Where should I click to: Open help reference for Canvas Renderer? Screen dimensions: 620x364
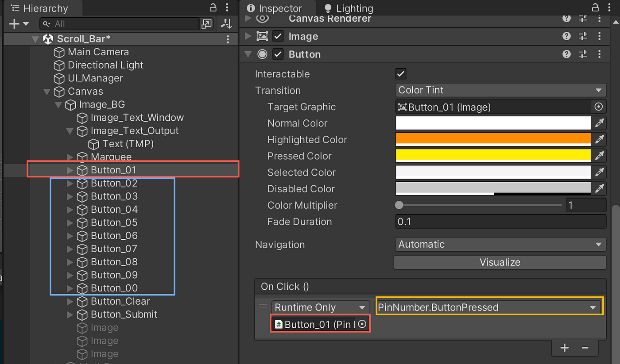566,18
